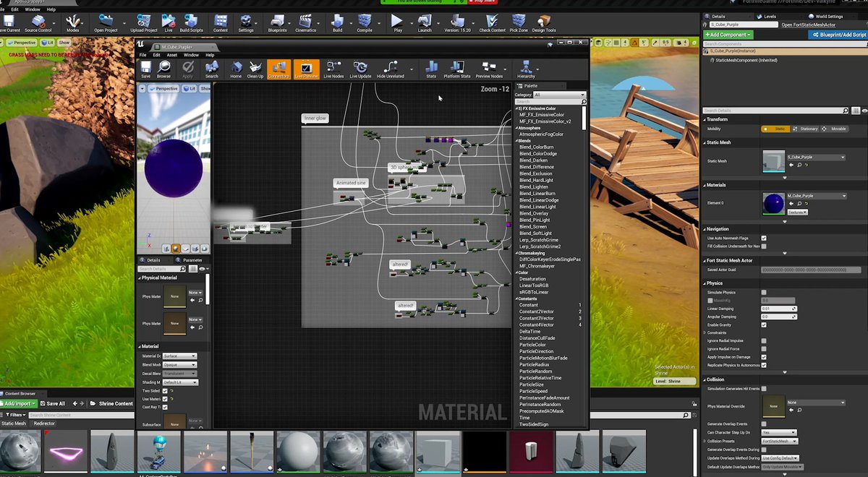Open Cinematics toolbar icon

click(x=306, y=22)
